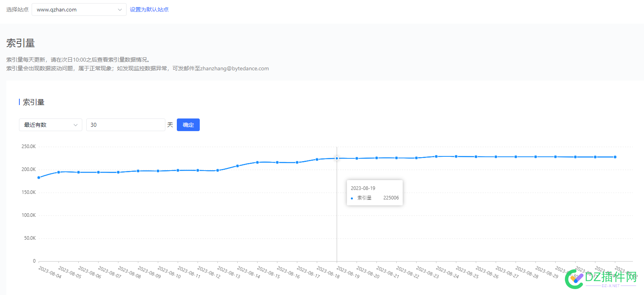Click the 2023-08-22 x-axis label
Viewport: 644px width, 295px height.
click(x=407, y=272)
